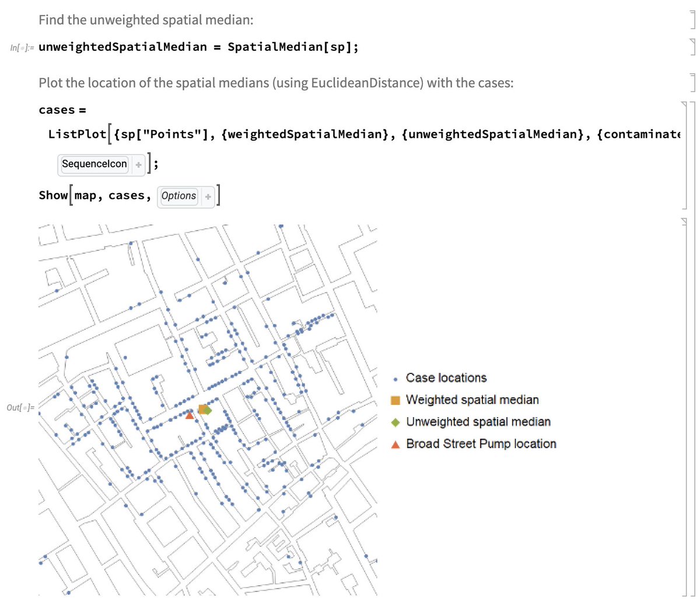Click the SequenceIcon placeholder icon

[x=94, y=164]
